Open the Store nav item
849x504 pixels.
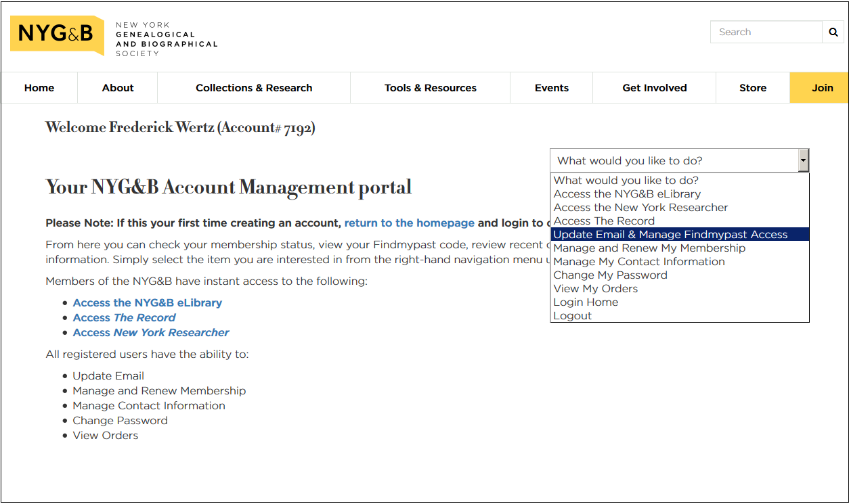point(752,88)
